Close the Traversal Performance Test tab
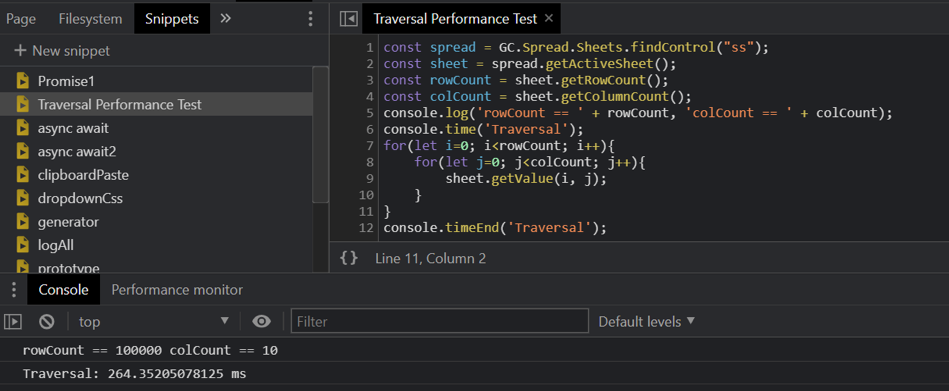Viewport: 949px width, 391px height. [x=549, y=18]
